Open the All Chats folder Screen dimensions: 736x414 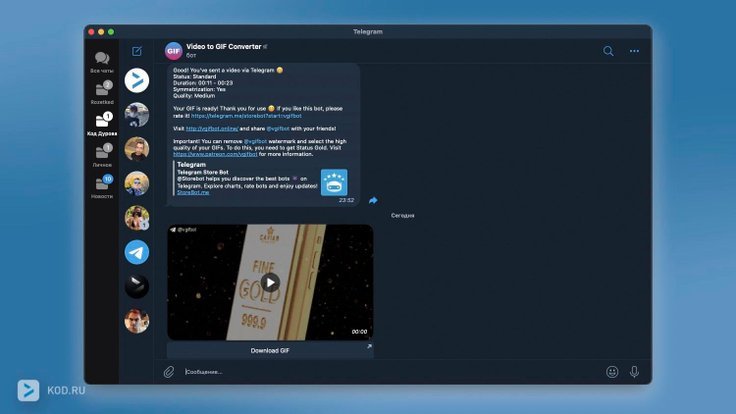[102, 62]
